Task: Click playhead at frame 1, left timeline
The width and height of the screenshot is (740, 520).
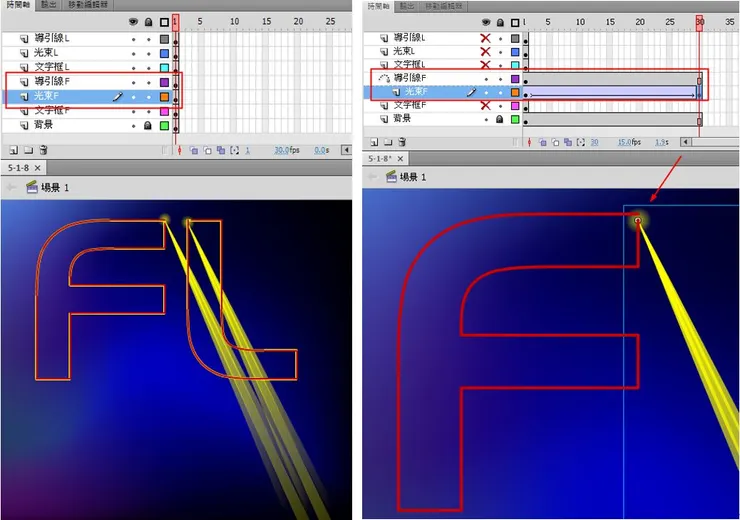Action: pyautogui.click(x=175, y=22)
